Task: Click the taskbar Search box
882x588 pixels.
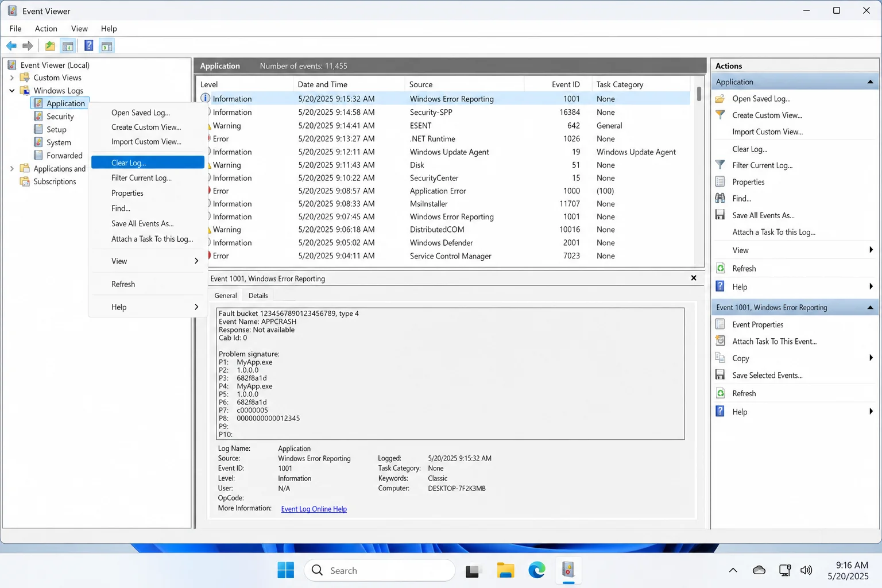Action: (379, 570)
